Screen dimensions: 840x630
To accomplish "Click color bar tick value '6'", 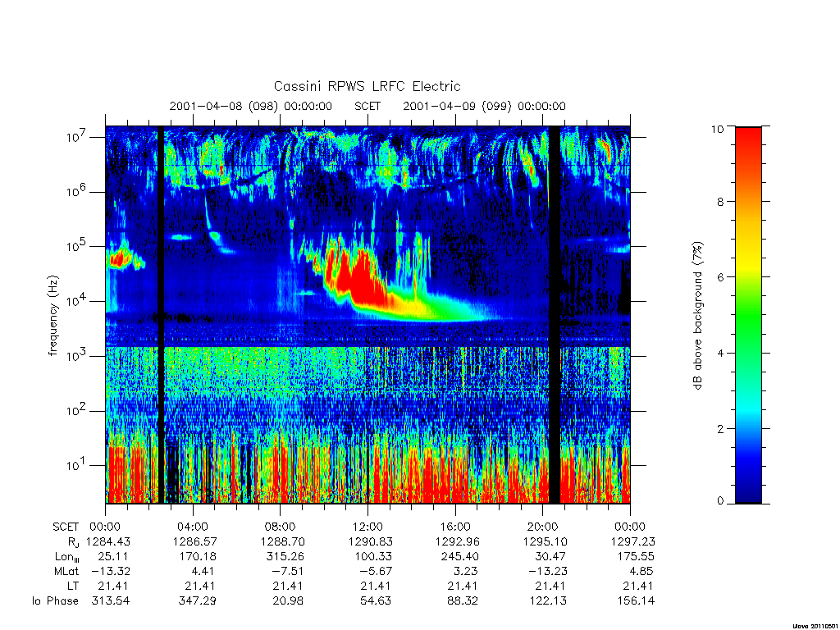I will click(720, 277).
